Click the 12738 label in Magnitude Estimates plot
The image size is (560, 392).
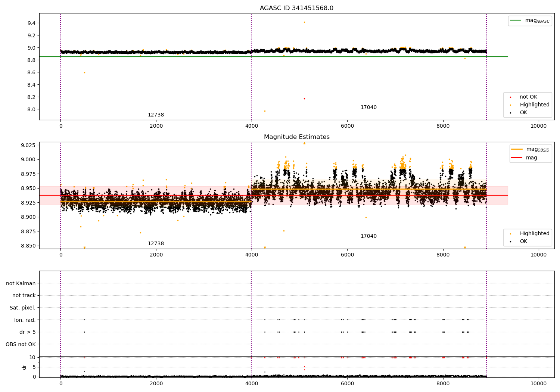[x=156, y=243]
